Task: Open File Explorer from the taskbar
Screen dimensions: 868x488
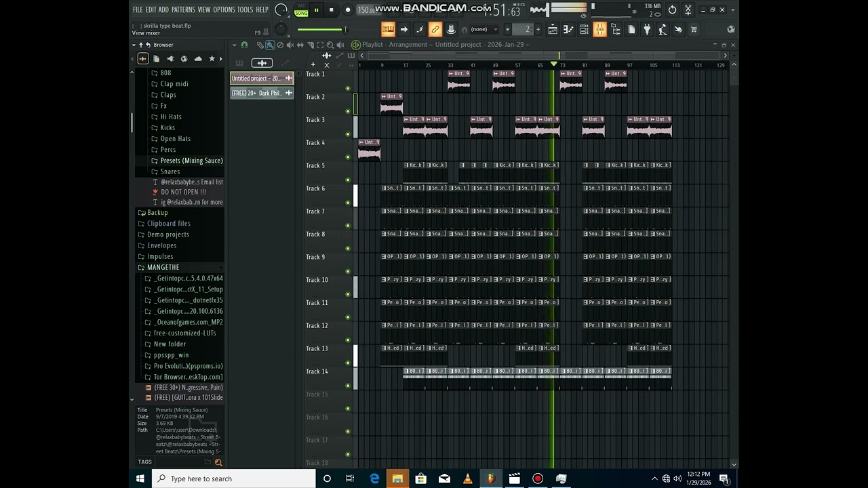Action: click(x=397, y=479)
